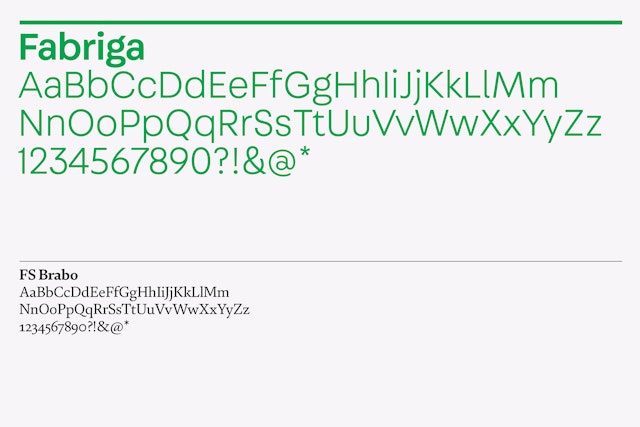
Task: Click the FS Brabo line beginning NnOoPp
Action: (134, 309)
